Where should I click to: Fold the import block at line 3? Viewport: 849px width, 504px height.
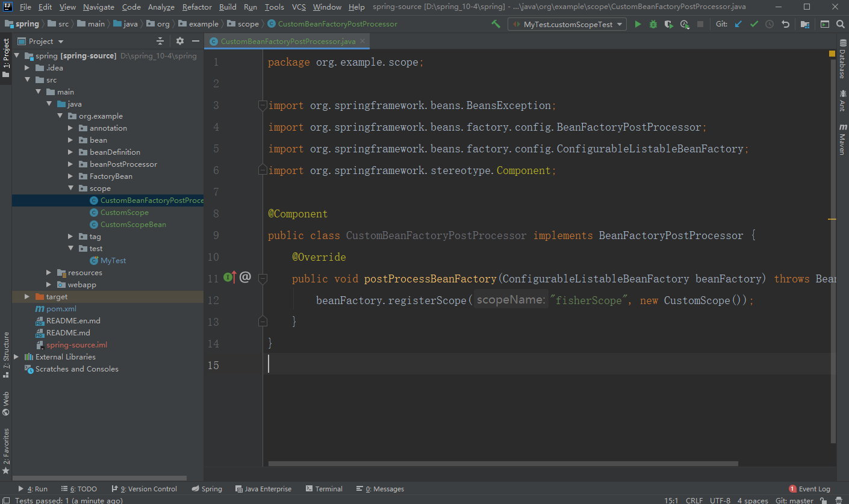point(263,105)
